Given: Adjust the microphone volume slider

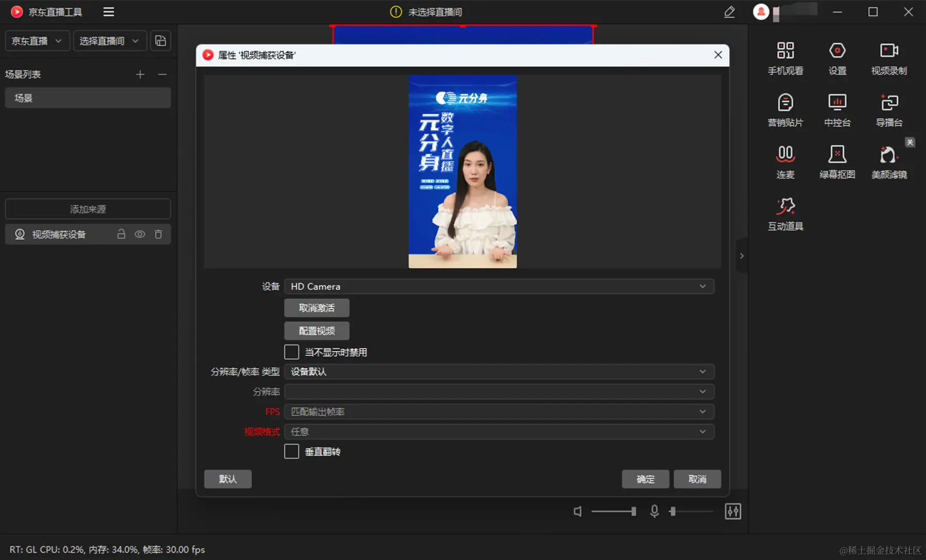Looking at the screenshot, I should pyautogui.click(x=691, y=511).
